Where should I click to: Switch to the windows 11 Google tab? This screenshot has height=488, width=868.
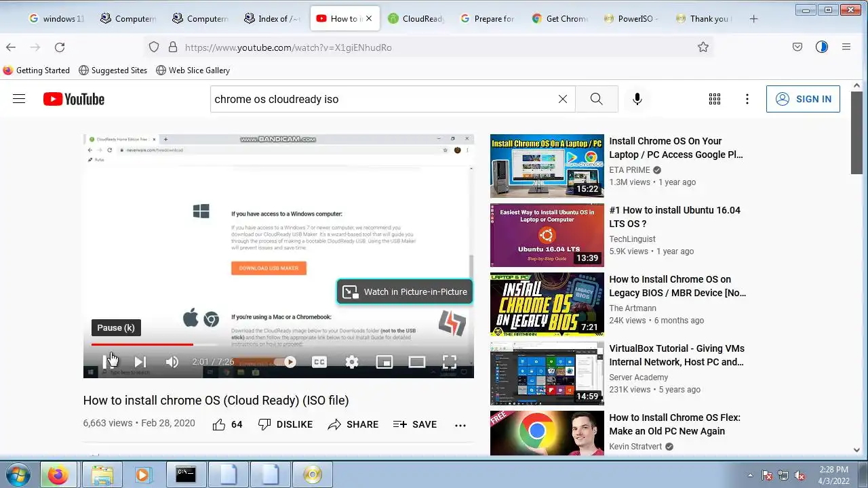[x=57, y=18]
